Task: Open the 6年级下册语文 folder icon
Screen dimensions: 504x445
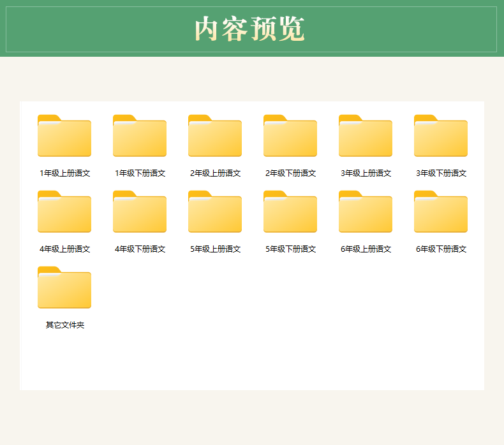Action: [x=441, y=212]
